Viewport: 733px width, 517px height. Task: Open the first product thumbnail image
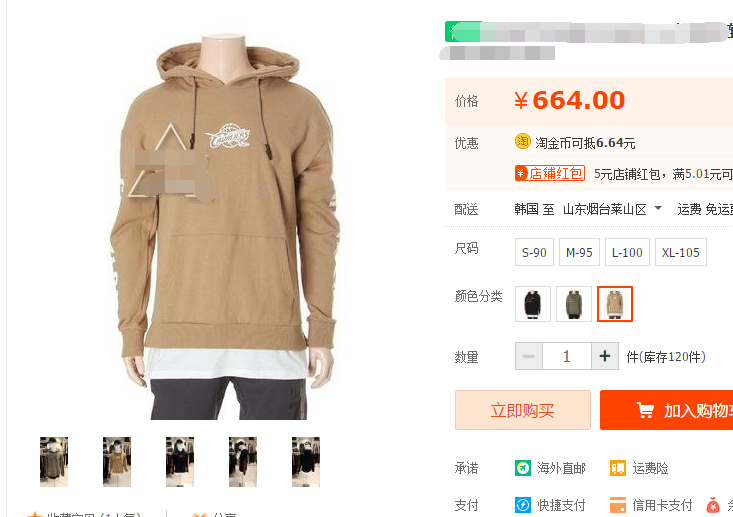click(54, 462)
